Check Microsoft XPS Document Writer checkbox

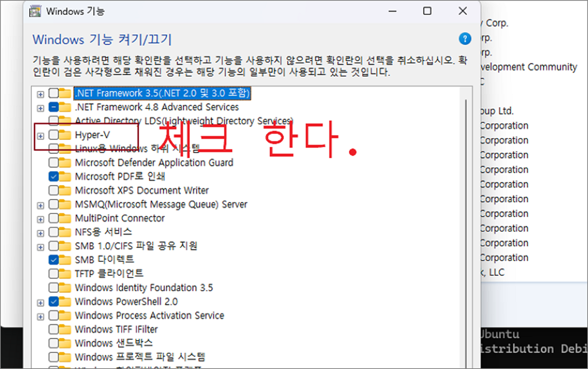click(x=53, y=191)
